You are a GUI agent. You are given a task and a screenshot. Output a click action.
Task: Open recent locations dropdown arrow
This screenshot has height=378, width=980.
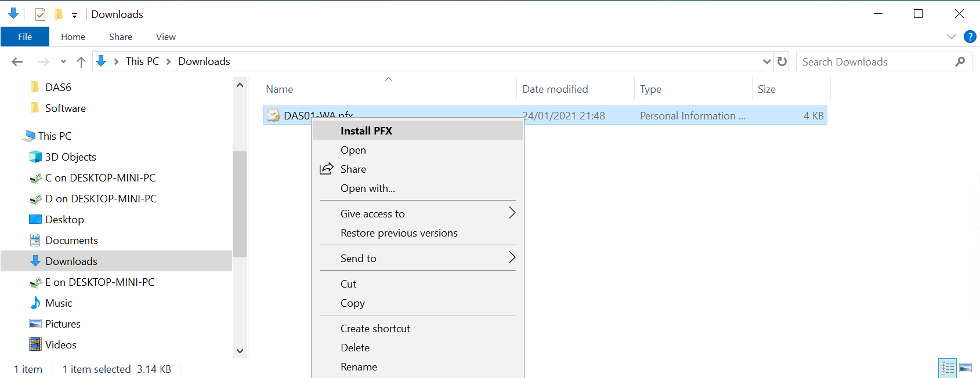(x=63, y=61)
